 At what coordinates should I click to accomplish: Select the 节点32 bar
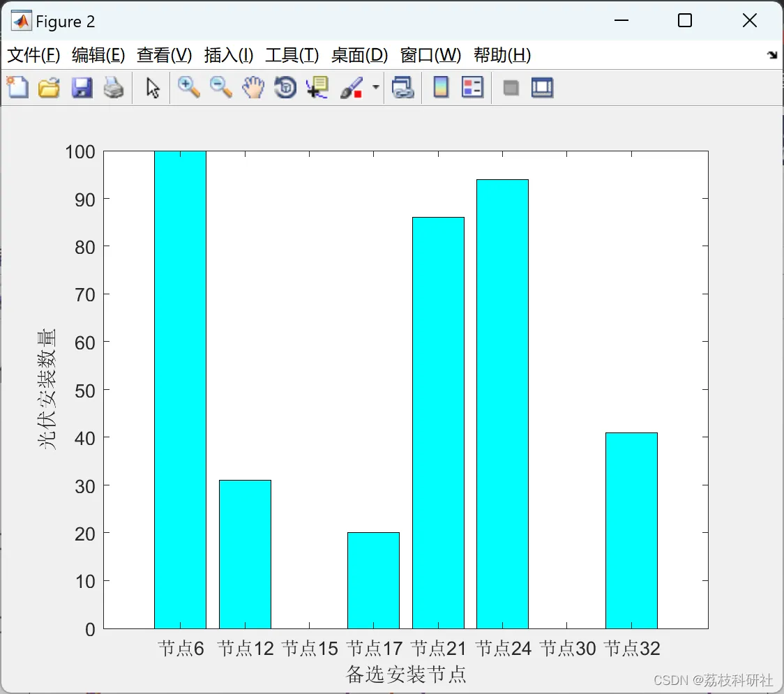(631, 531)
